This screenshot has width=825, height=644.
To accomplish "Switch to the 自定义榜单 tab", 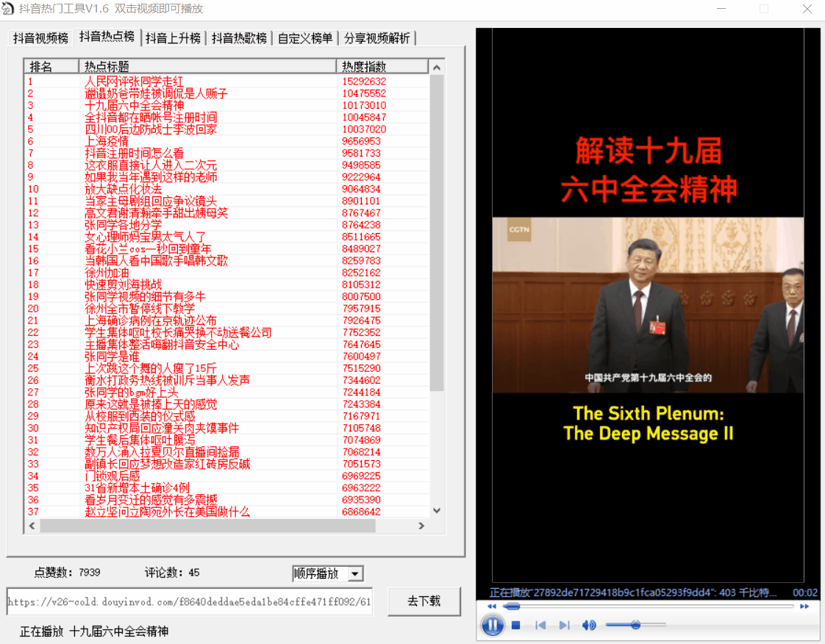I will [305, 38].
